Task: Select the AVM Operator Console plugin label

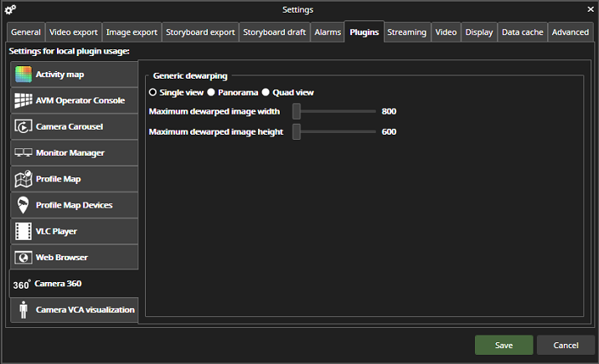Action: (x=80, y=100)
